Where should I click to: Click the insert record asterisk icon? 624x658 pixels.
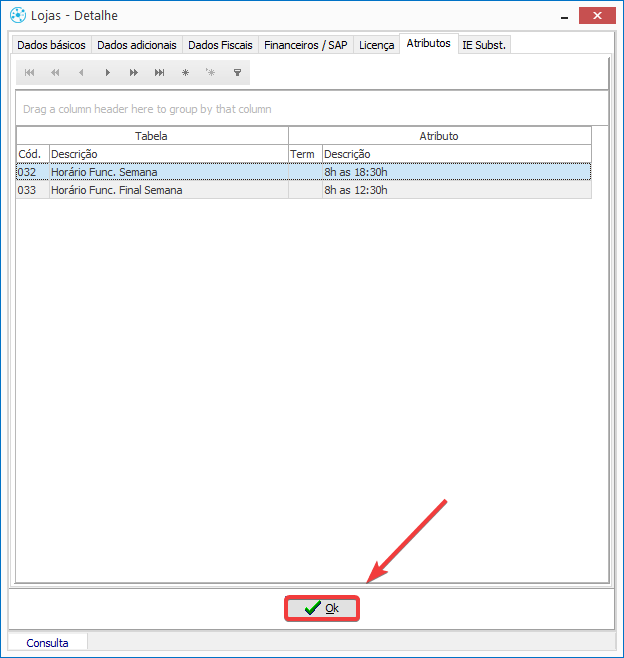click(185, 73)
